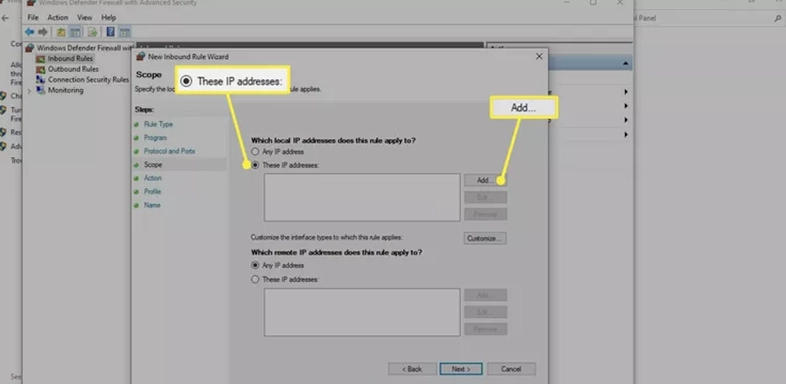This screenshot has height=384, width=786.
Task: Select Monitoring in the console tree
Action: coord(66,91)
